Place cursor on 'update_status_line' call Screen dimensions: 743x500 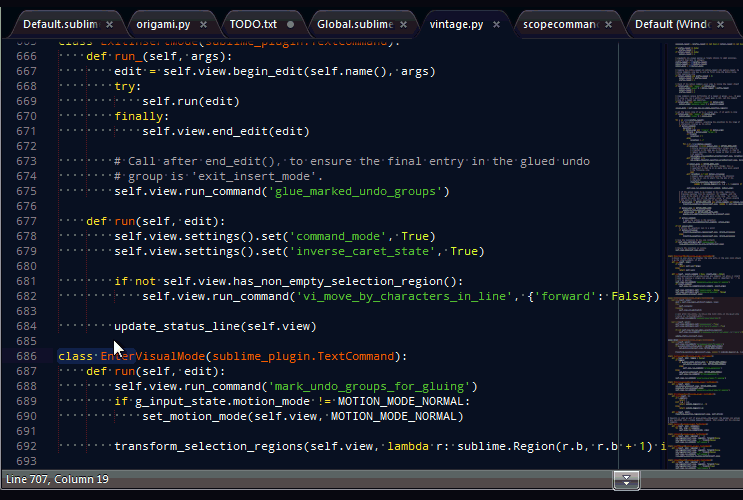click(180, 326)
